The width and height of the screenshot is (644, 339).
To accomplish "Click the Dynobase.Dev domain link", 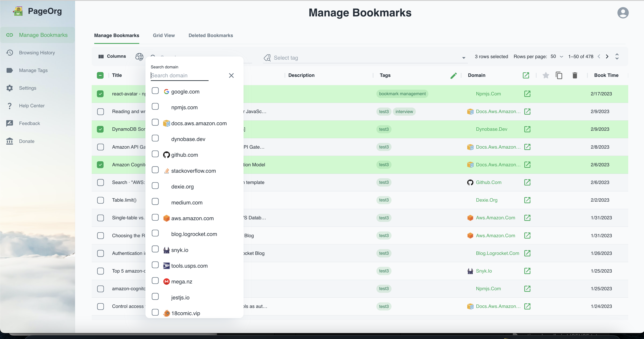I will (492, 129).
